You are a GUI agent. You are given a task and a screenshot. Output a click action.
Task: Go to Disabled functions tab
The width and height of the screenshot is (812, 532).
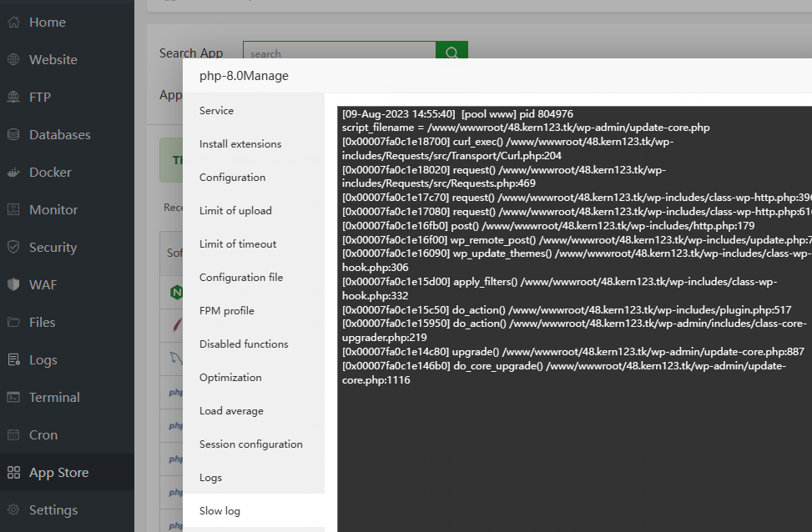pos(244,344)
